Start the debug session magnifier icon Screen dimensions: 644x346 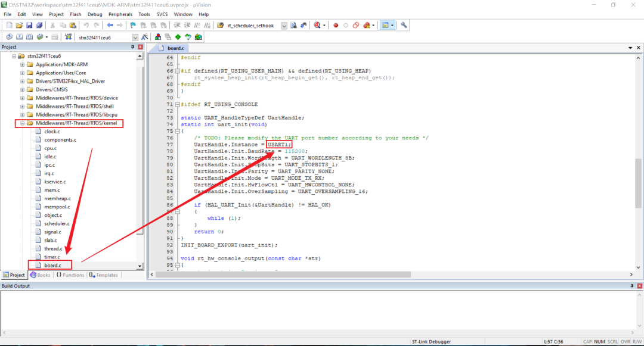[317, 26]
